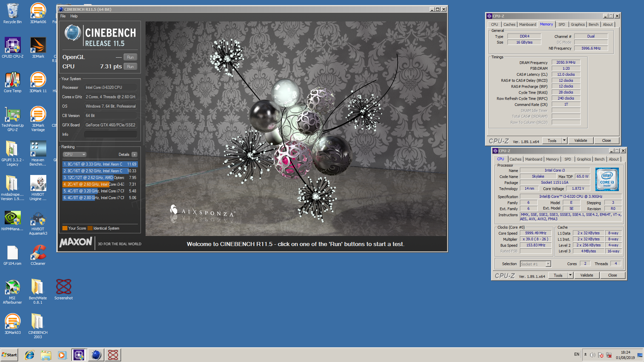
Task: Show hidden system tray icons arrow
Action: pyautogui.click(x=585, y=355)
